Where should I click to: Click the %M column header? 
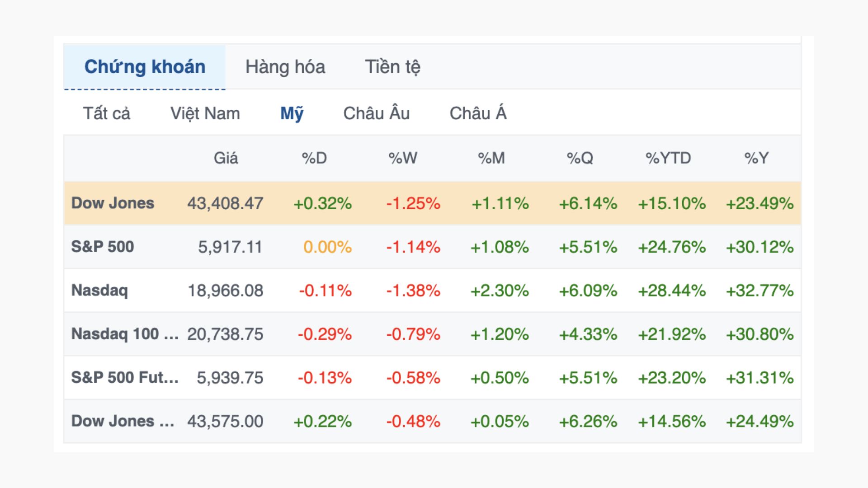[491, 158]
